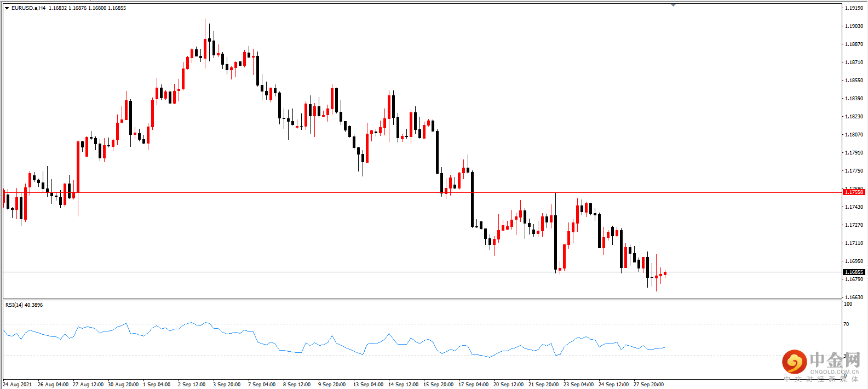The height and width of the screenshot is (389, 868).
Task: Click the 1 Sep 04:00 time label
Action: tap(157, 385)
